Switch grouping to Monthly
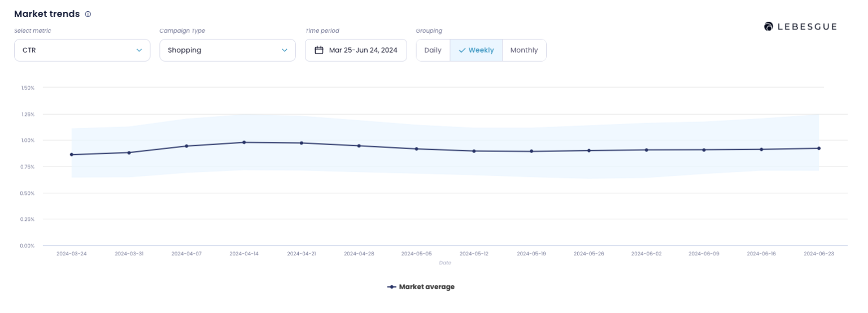868x313 pixels. tap(524, 50)
